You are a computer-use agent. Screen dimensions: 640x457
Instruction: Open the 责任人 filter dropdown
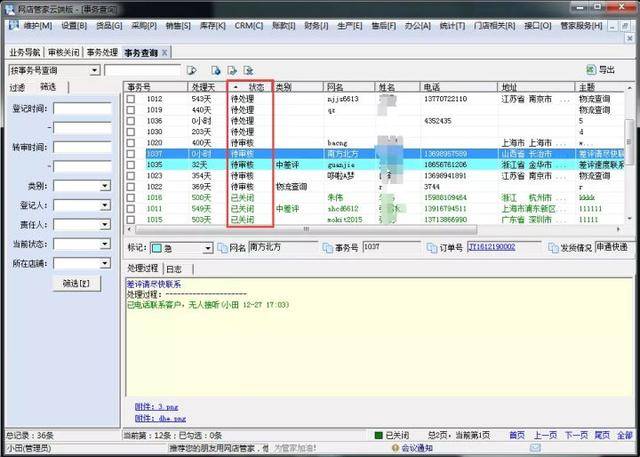pyautogui.click(x=105, y=224)
